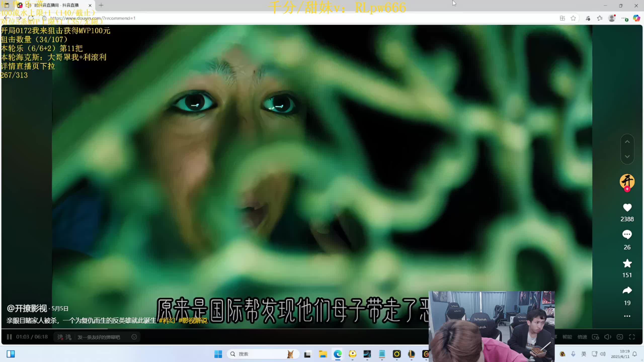Open Edge settings and more menu
This screenshot has height=362, width=644.
click(624, 18)
